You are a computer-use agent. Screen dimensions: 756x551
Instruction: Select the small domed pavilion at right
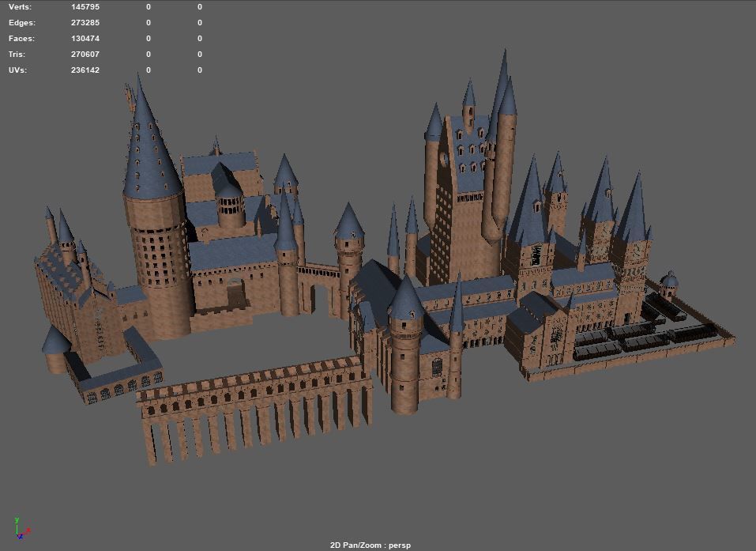point(669,284)
